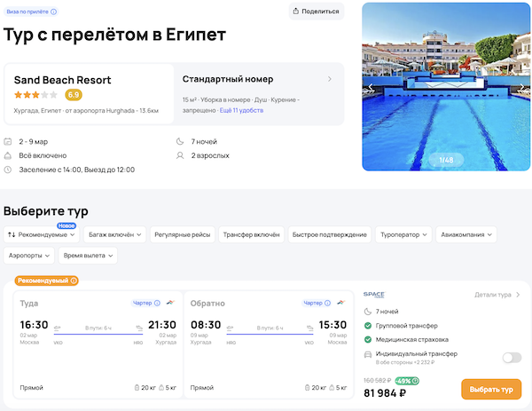Click the green 49% discount badge
The image size is (532, 411).
(407, 381)
